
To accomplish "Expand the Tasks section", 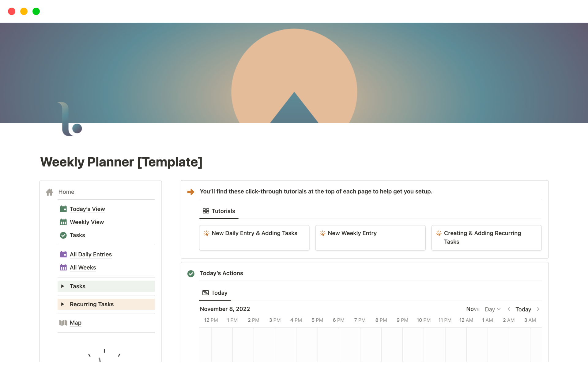I will click(63, 286).
